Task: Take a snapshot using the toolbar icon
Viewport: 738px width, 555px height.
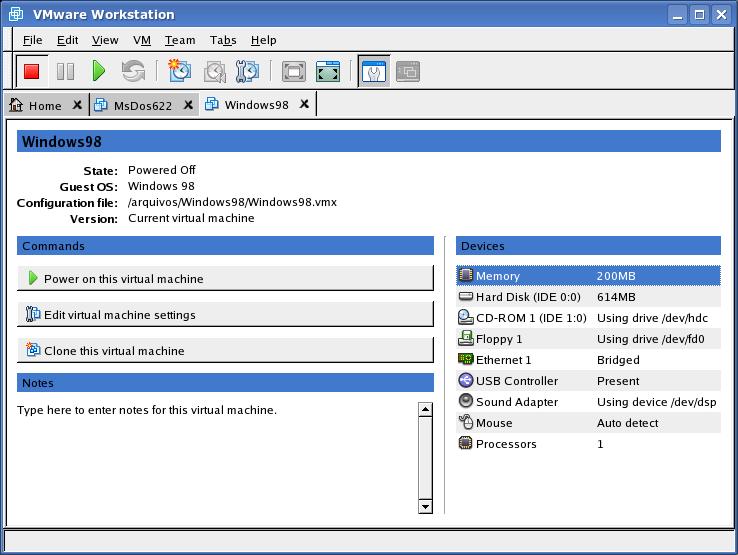Action: click(179, 71)
